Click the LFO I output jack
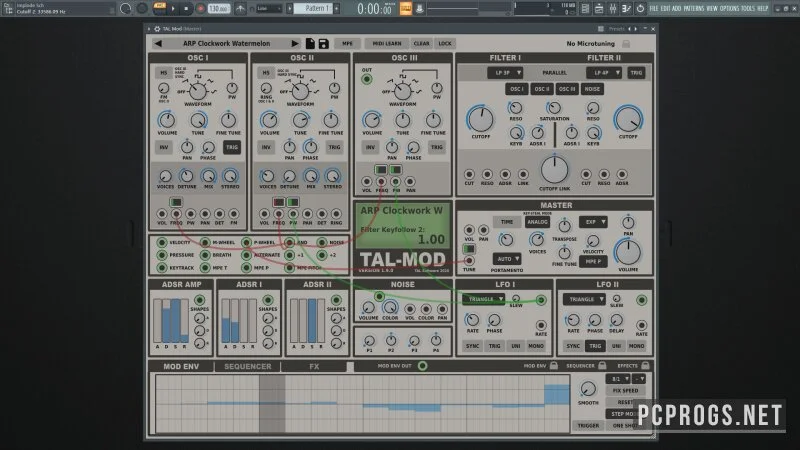 coord(541,300)
